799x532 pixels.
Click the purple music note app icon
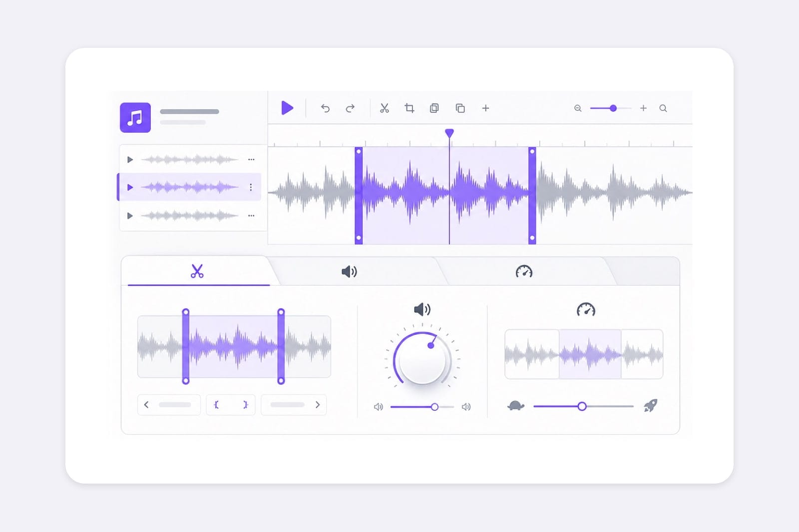(135, 118)
